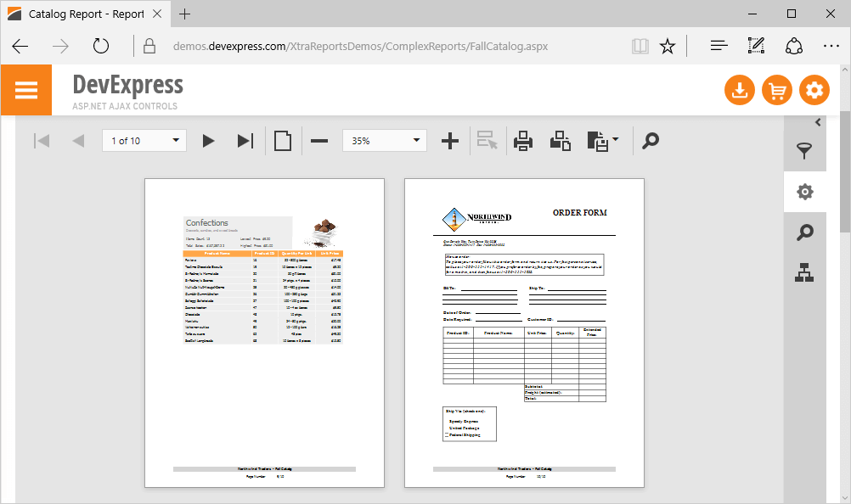
Task: Zoom in with the plus button
Action: [x=450, y=141]
